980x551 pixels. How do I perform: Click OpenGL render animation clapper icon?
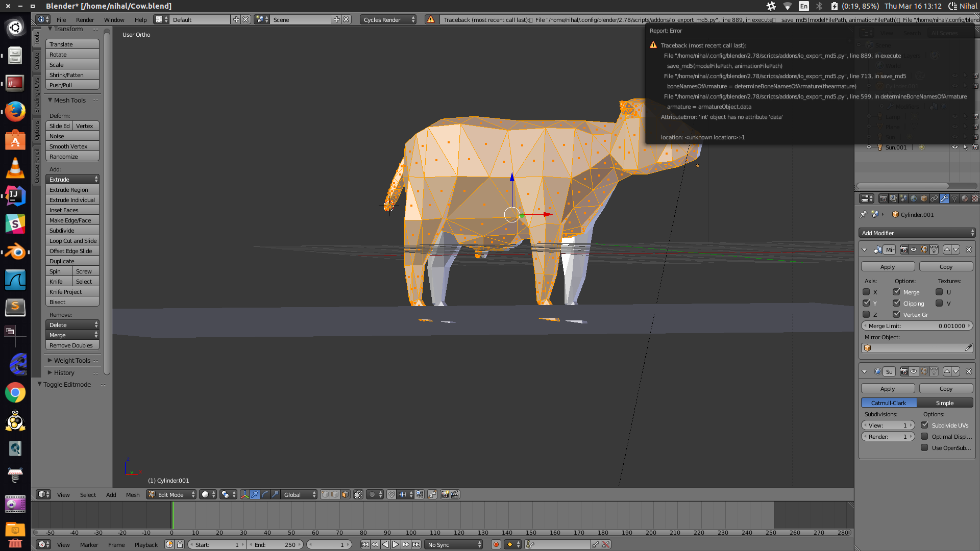[x=455, y=494]
